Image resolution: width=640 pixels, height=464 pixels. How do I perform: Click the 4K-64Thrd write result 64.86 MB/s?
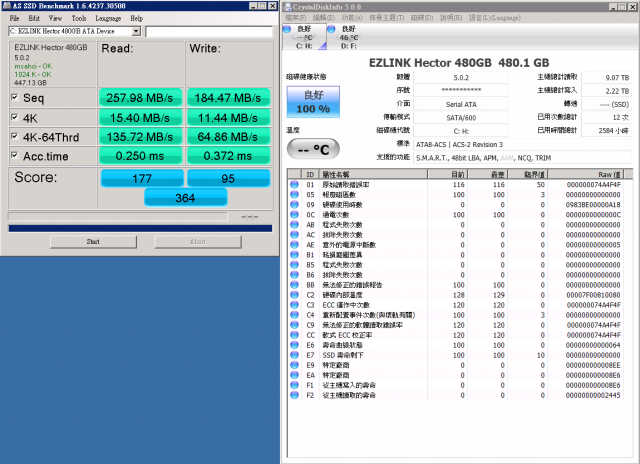click(228, 137)
